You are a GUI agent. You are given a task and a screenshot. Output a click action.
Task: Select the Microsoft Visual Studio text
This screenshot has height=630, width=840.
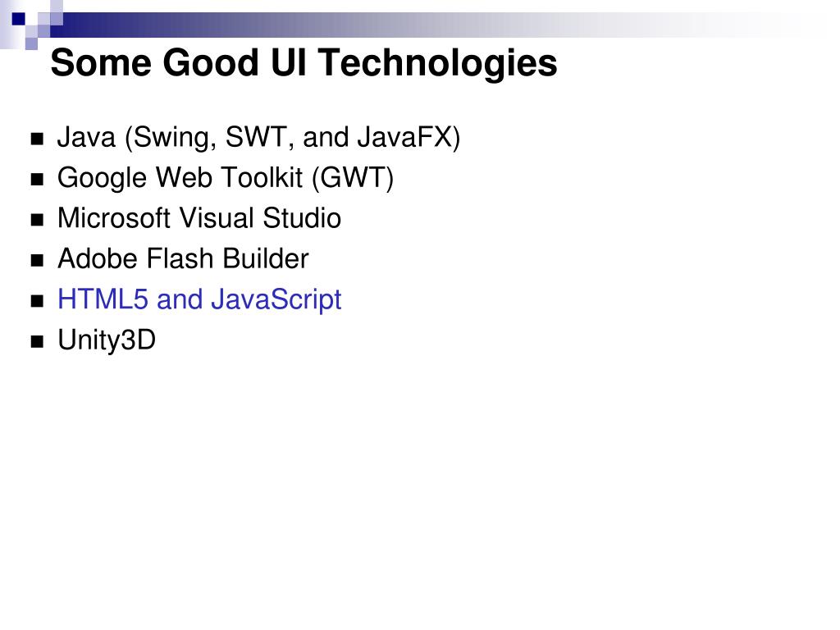tap(199, 218)
